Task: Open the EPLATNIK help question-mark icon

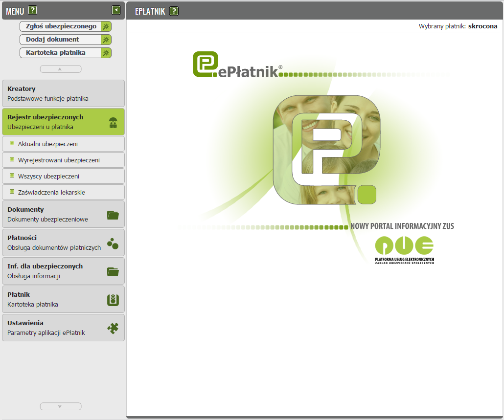Action: [174, 11]
